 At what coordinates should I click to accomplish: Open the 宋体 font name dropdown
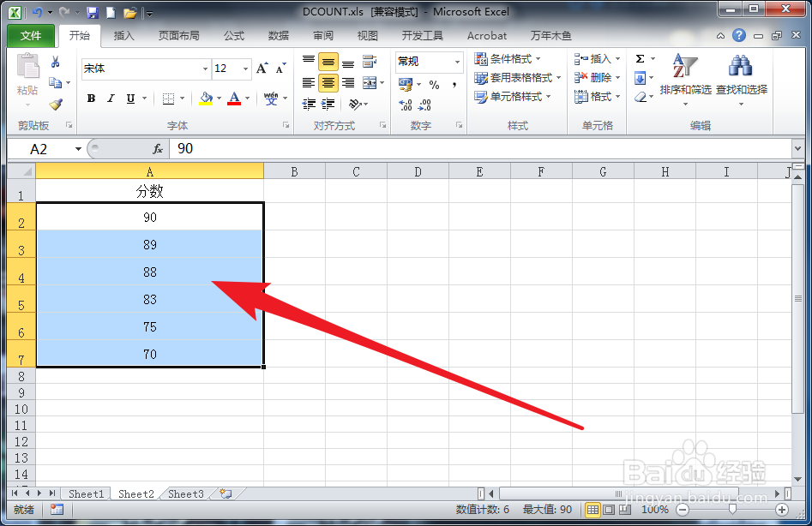click(x=205, y=69)
